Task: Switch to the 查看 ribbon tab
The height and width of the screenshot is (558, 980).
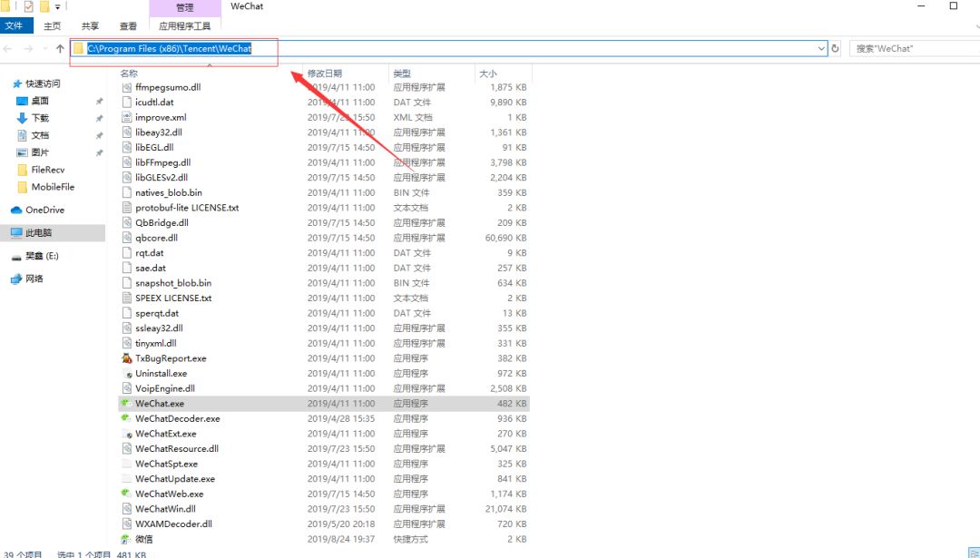Action: [x=128, y=26]
